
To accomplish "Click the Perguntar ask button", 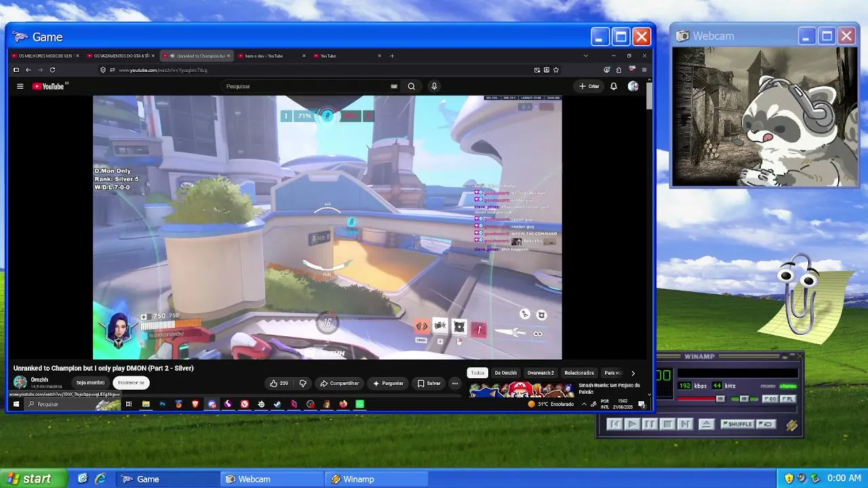I will click(x=388, y=383).
